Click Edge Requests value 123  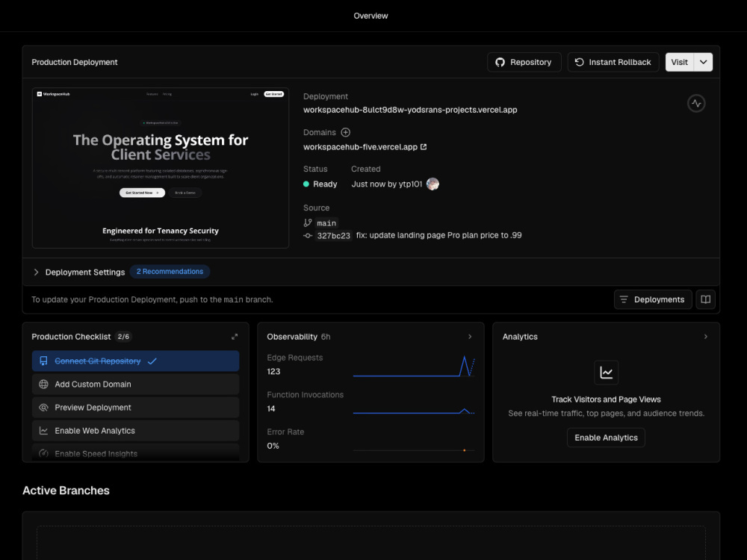pyautogui.click(x=273, y=371)
